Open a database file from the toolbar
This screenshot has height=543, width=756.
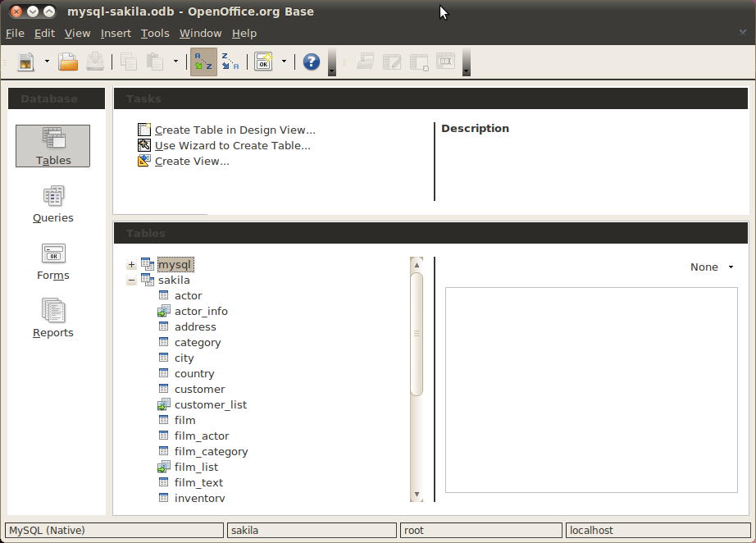click(x=68, y=62)
